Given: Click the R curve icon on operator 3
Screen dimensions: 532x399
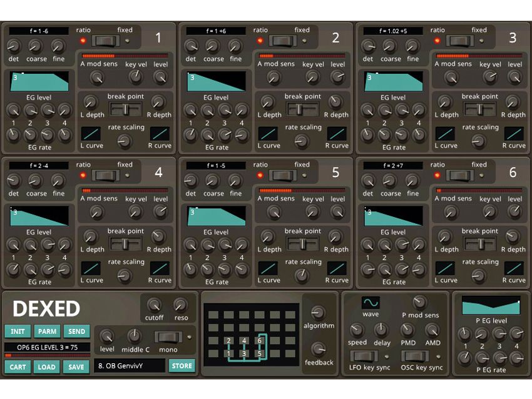Looking at the screenshot, I should pyautogui.click(x=514, y=134).
